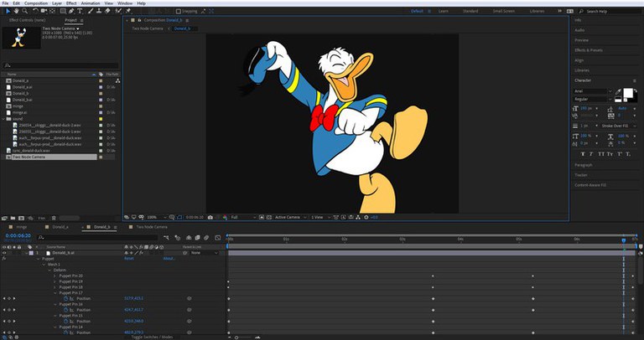Click Toggle Switches / Modes button
Viewport: 644px width, 340px height.
coord(152,337)
